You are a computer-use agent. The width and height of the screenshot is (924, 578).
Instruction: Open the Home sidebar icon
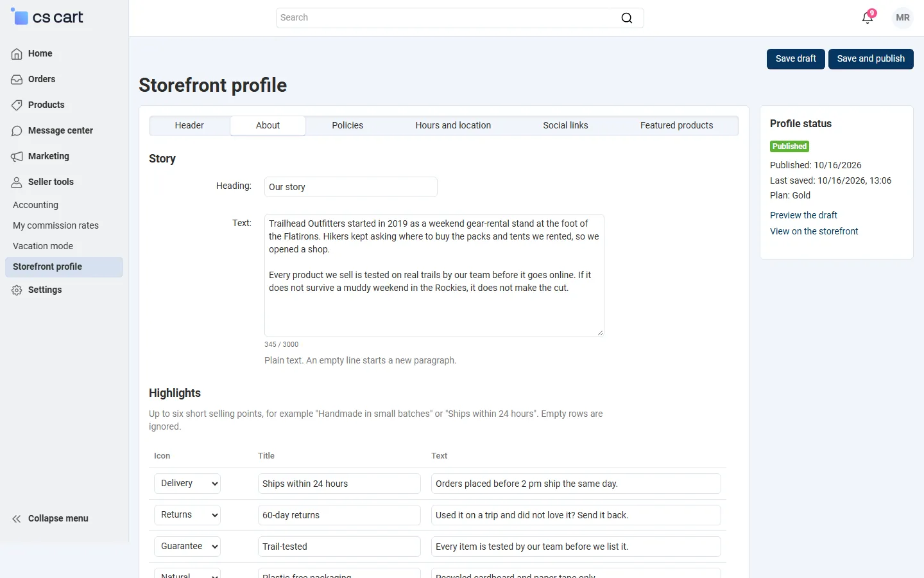point(17,54)
